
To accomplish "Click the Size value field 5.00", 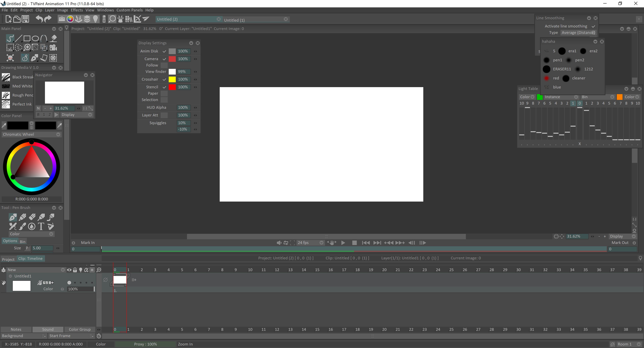I will 42,248.
